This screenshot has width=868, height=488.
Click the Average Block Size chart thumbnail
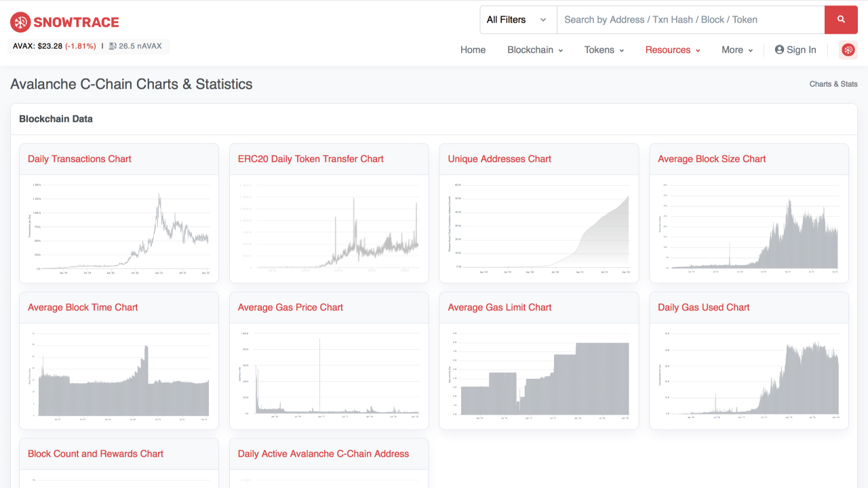click(749, 228)
